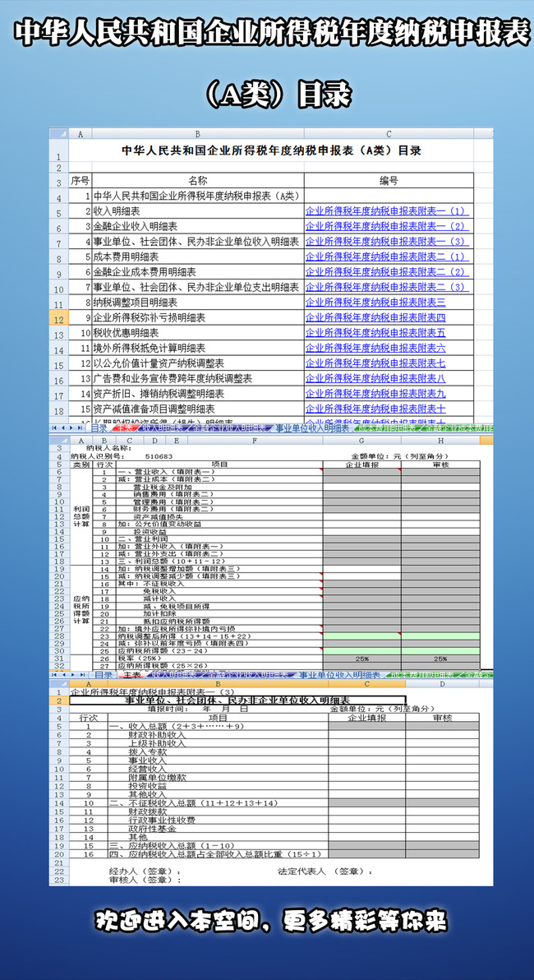The height and width of the screenshot is (980, 534).
Task: Follow the 附表二（2） hyperlink for 金融企业成本费用明细表
Action: [385, 272]
